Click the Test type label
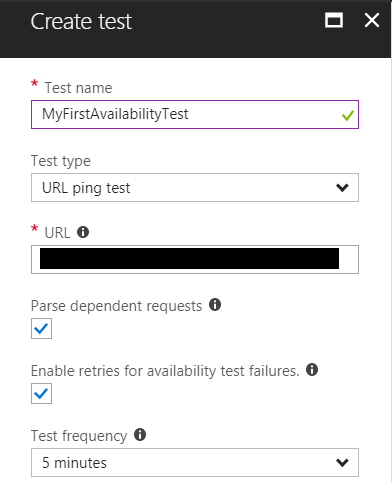The image size is (392, 483). (61, 161)
